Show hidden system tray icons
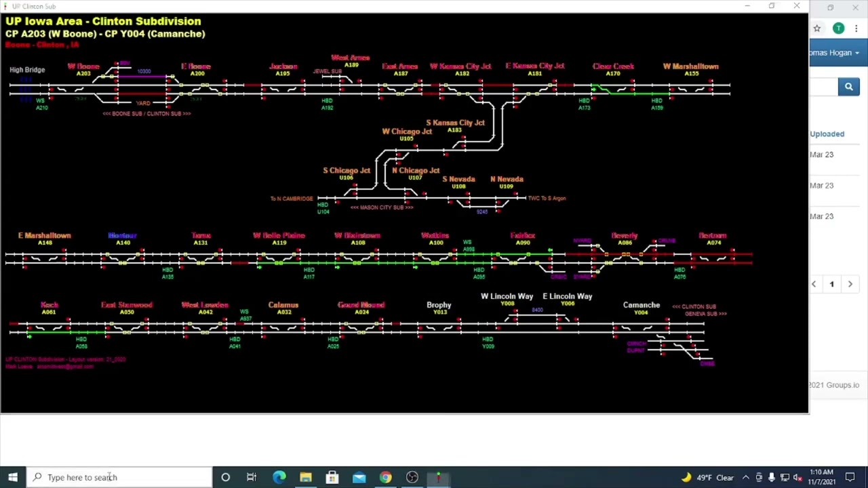This screenshot has height=488, width=868. [x=746, y=477]
